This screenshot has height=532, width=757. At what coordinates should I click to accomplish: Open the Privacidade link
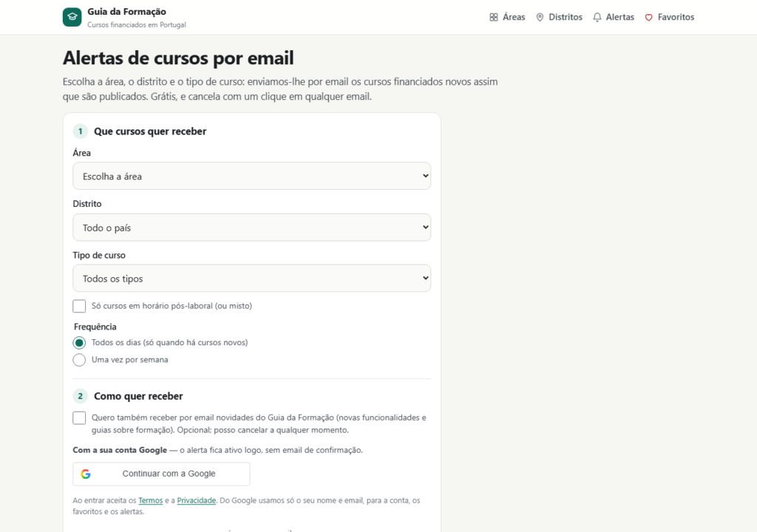pos(197,501)
